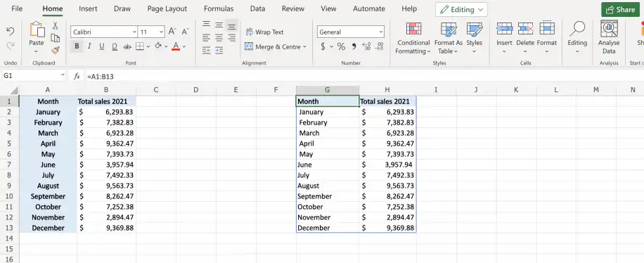Align text left
The height and width of the screenshot is (263, 644).
[206, 38]
